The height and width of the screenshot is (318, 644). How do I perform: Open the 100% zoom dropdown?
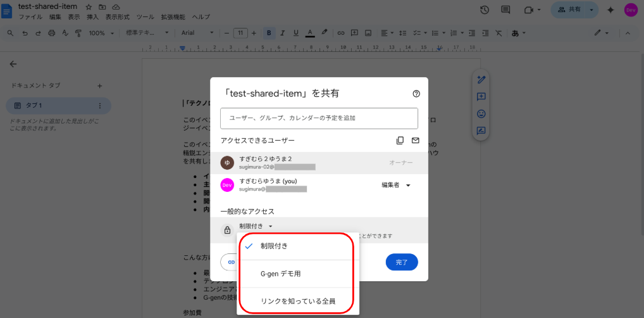(x=101, y=33)
